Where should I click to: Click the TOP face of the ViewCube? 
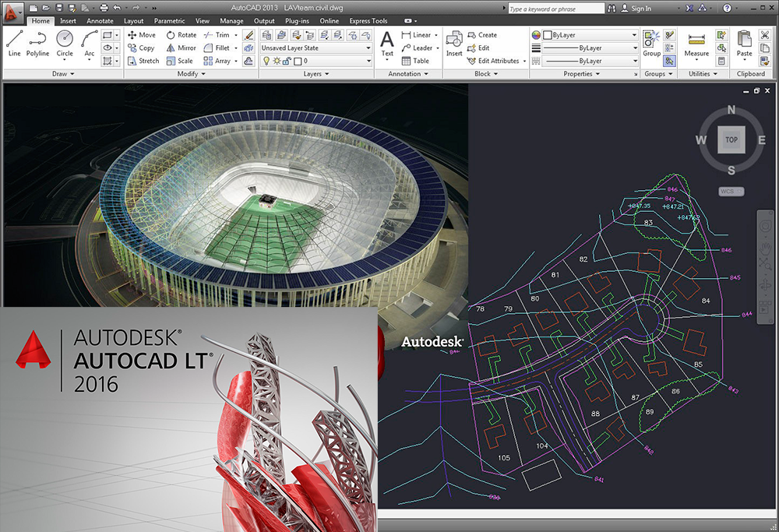731,139
